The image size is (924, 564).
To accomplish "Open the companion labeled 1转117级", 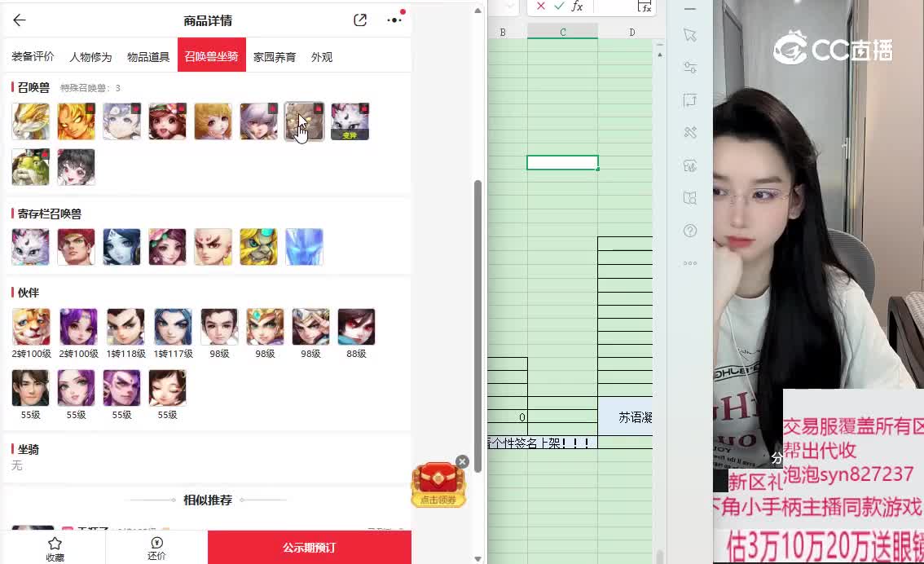I will point(173,327).
